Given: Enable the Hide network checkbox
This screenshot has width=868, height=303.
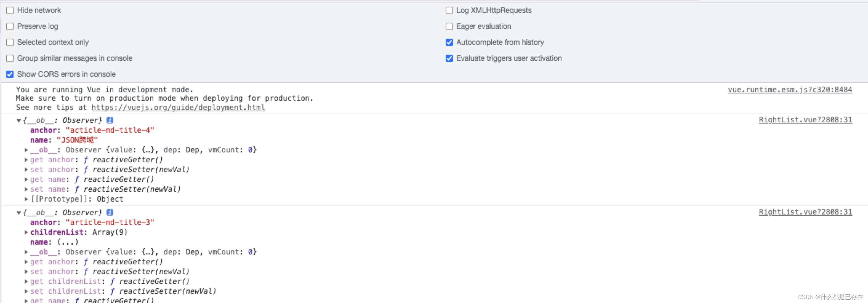Looking at the screenshot, I should 10,10.
